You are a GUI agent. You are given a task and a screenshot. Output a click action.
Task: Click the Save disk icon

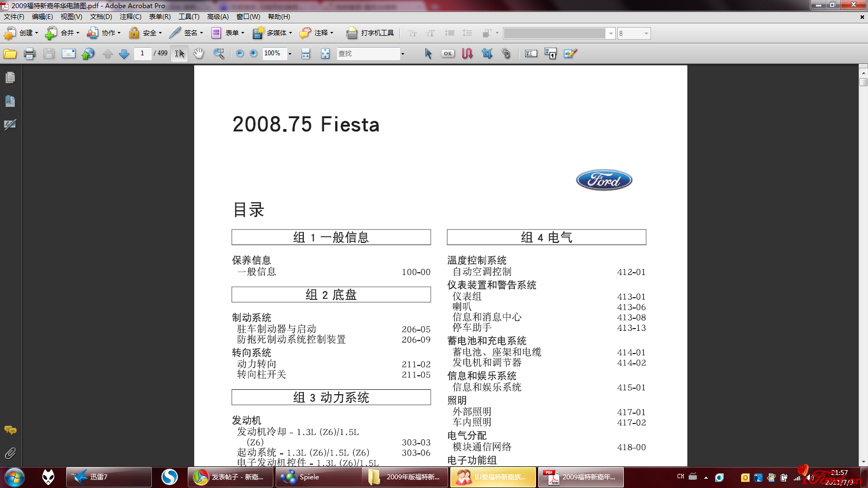coord(49,54)
